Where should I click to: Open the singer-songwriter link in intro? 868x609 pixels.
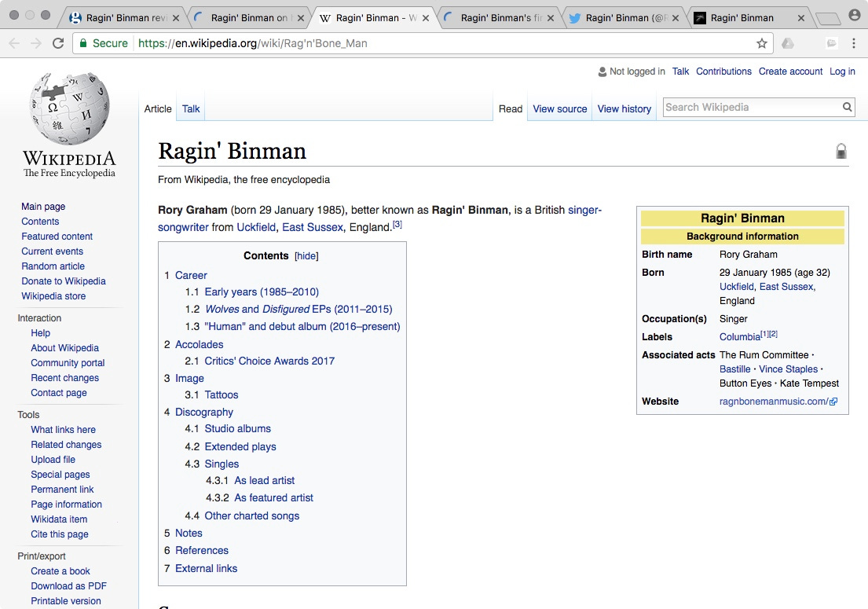tap(584, 210)
